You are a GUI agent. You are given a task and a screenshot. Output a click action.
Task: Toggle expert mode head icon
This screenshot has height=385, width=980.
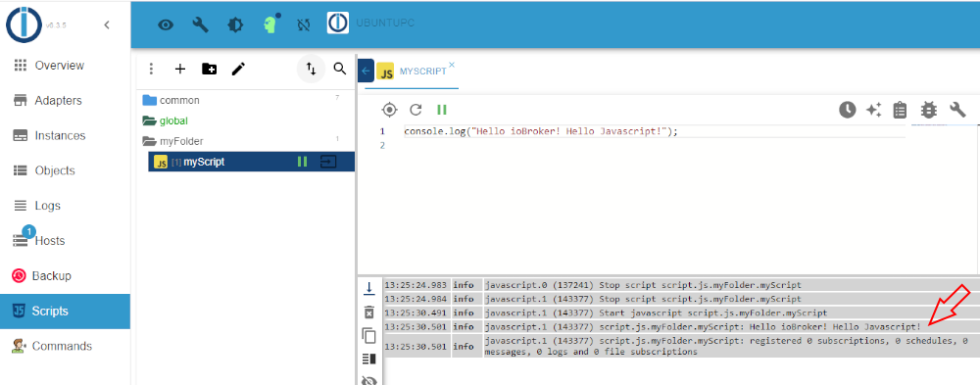point(270,24)
